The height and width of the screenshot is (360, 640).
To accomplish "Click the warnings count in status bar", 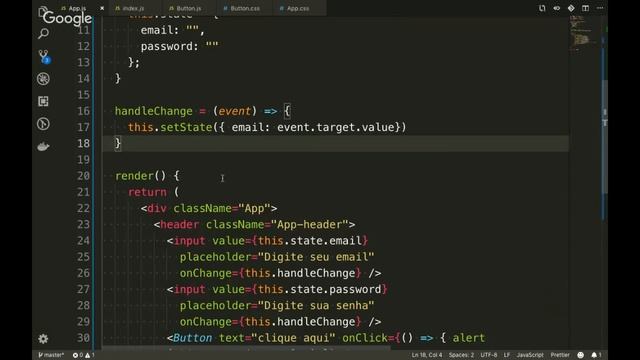I will (x=90, y=355).
